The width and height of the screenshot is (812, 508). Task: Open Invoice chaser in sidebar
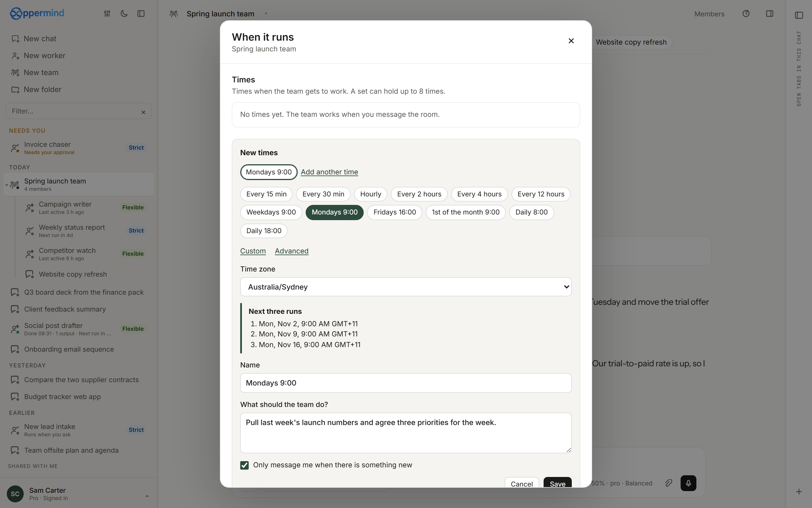(x=78, y=148)
